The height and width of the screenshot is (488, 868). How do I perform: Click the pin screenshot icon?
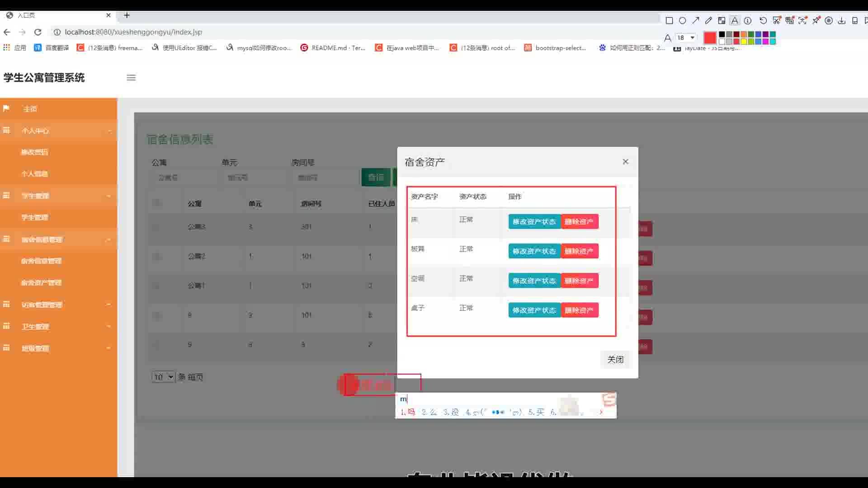[816, 20]
